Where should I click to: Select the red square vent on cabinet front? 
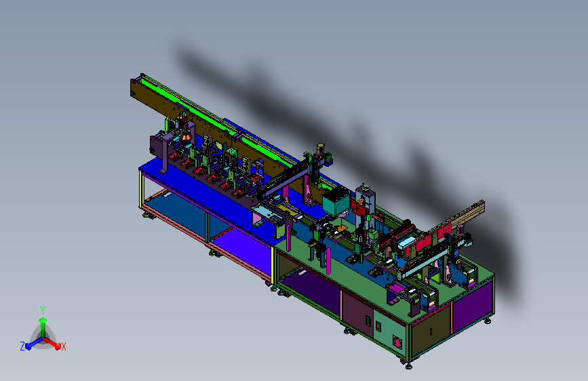coord(397,342)
